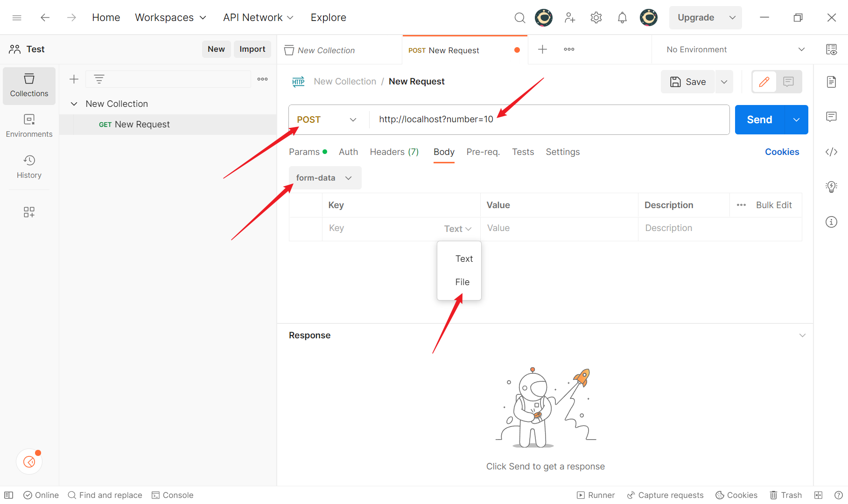Click the invite people icon
Image resolution: width=848 pixels, height=504 pixels.
coord(570,18)
